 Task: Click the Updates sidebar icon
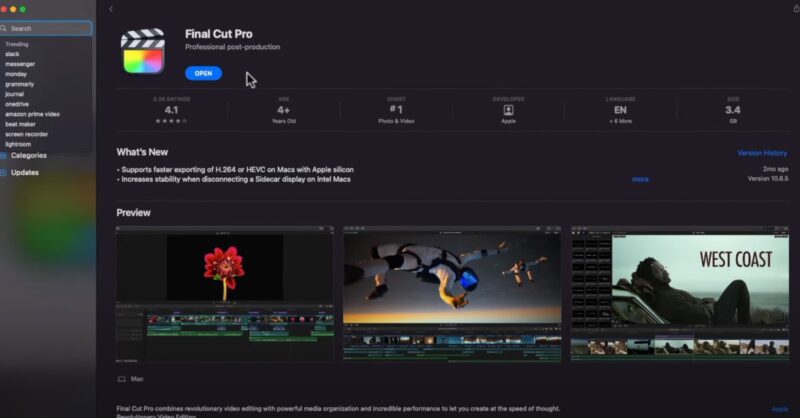tap(4, 173)
